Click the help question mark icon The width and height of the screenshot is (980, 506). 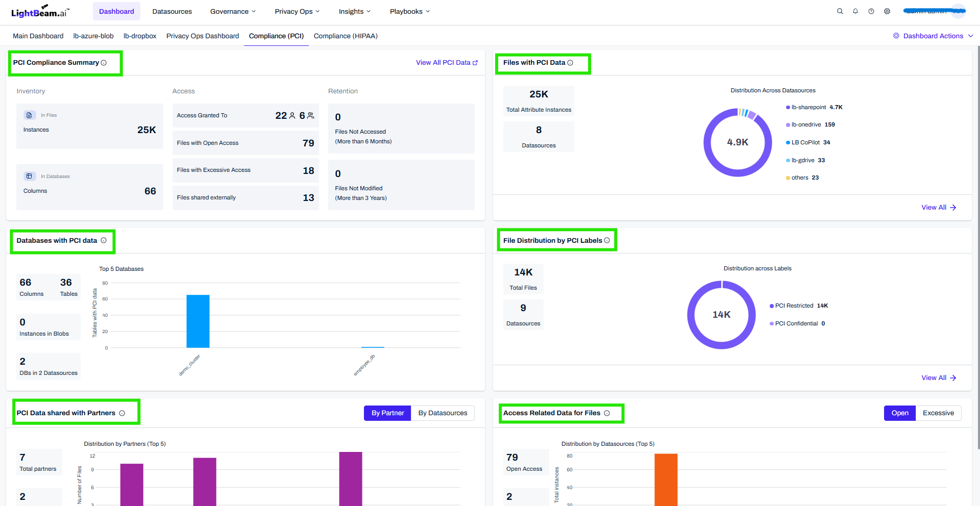[x=871, y=11]
